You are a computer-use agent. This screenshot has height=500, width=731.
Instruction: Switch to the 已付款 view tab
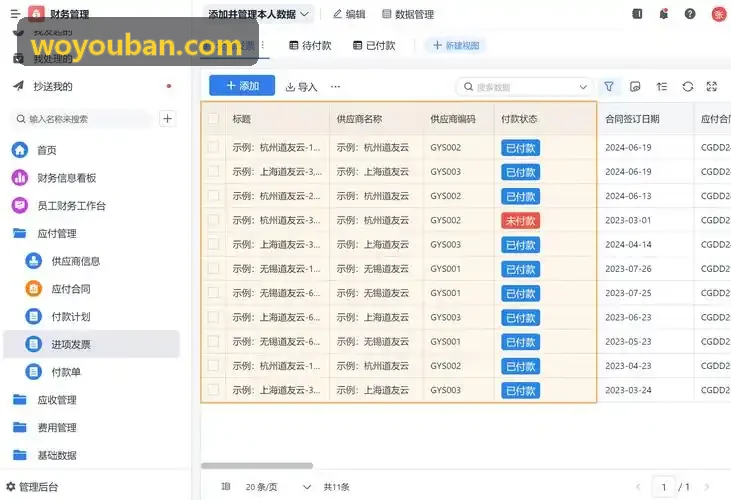374,45
